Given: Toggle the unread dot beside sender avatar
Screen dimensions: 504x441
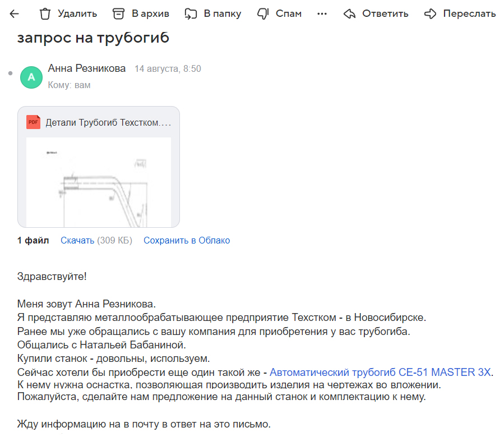Looking at the screenshot, I should [10, 73].
